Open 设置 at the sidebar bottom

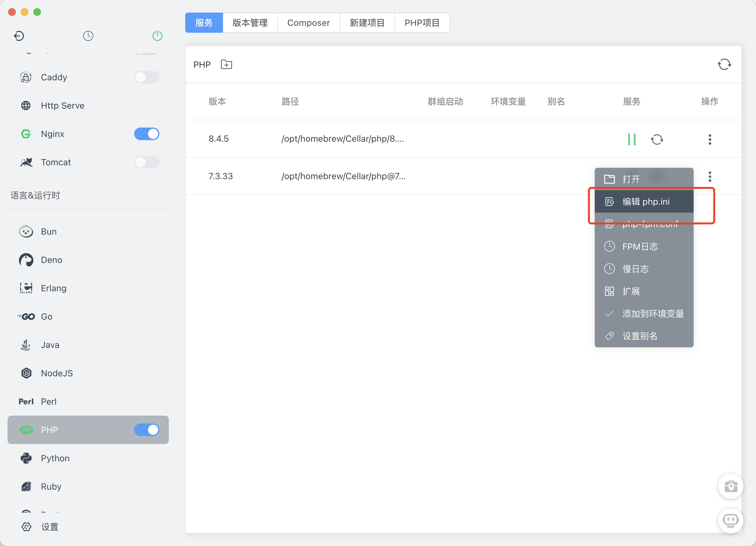pos(49,527)
